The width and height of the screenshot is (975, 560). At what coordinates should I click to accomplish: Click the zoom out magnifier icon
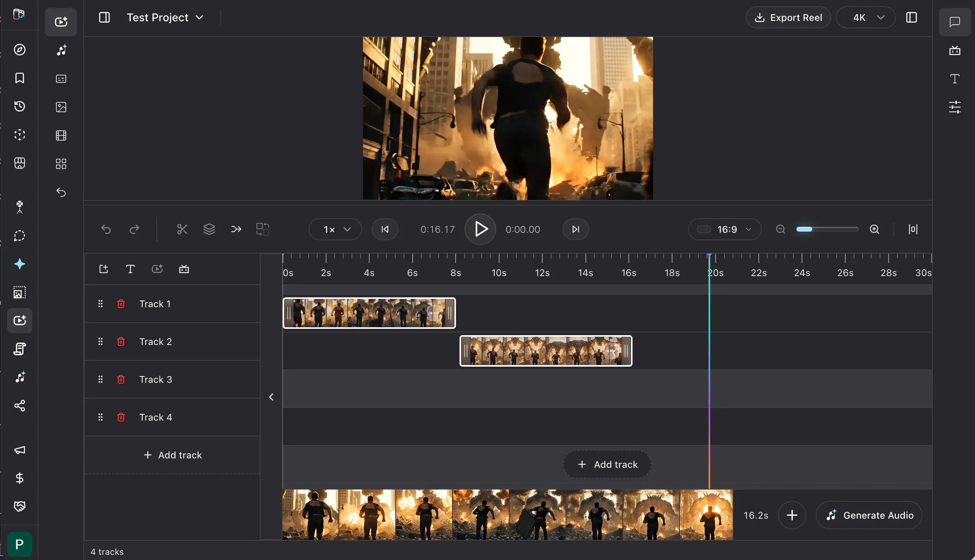point(781,229)
